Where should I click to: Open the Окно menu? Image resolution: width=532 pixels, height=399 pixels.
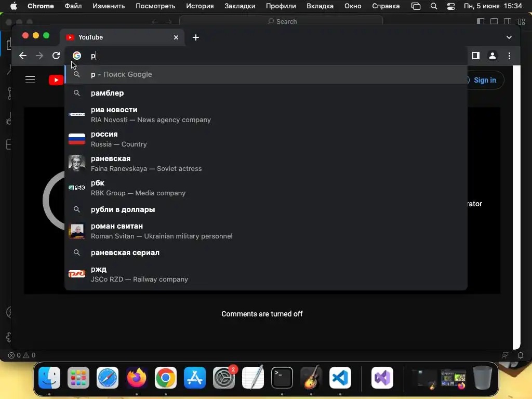pyautogui.click(x=353, y=6)
